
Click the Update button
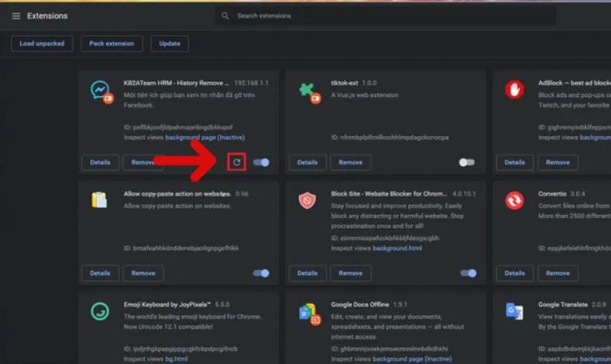(x=169, y=44)
